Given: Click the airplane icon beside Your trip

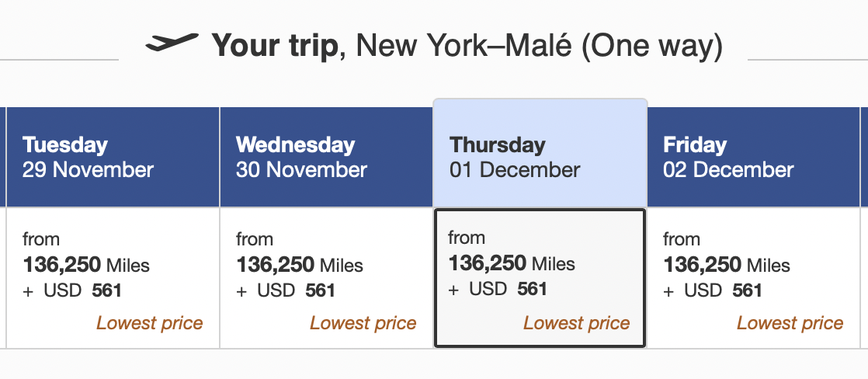Looking at the screenshot, I should point(172,42).
